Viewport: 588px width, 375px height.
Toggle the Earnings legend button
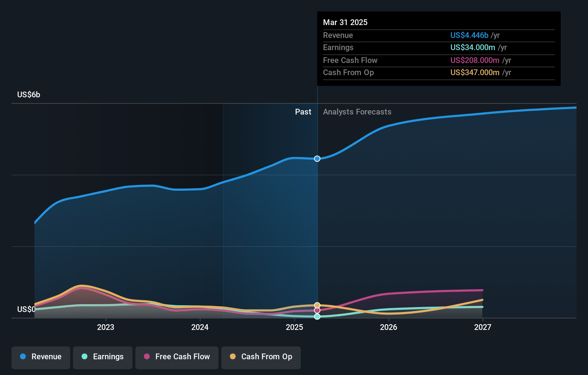coord(103,357)
